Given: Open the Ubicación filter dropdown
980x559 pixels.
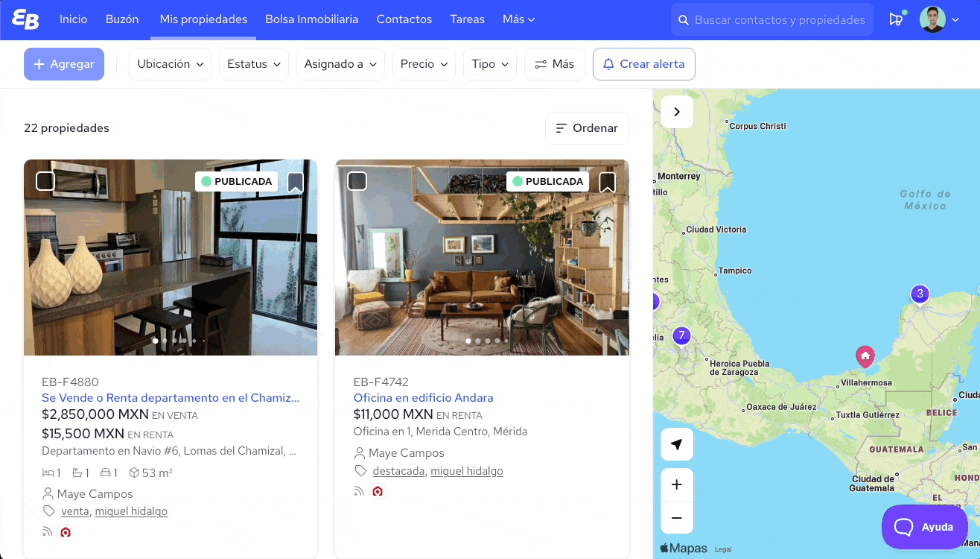Looking at the screenshot, I should pos(170,64).
